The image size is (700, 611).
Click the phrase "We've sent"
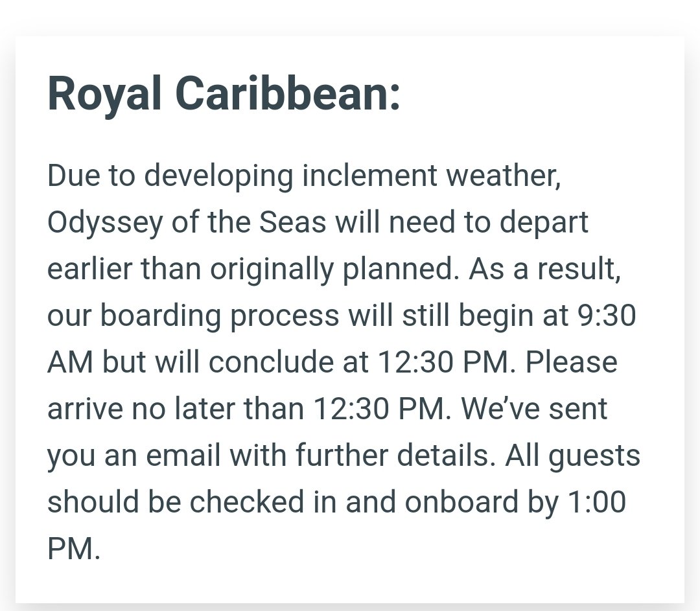tap(534, 409)
